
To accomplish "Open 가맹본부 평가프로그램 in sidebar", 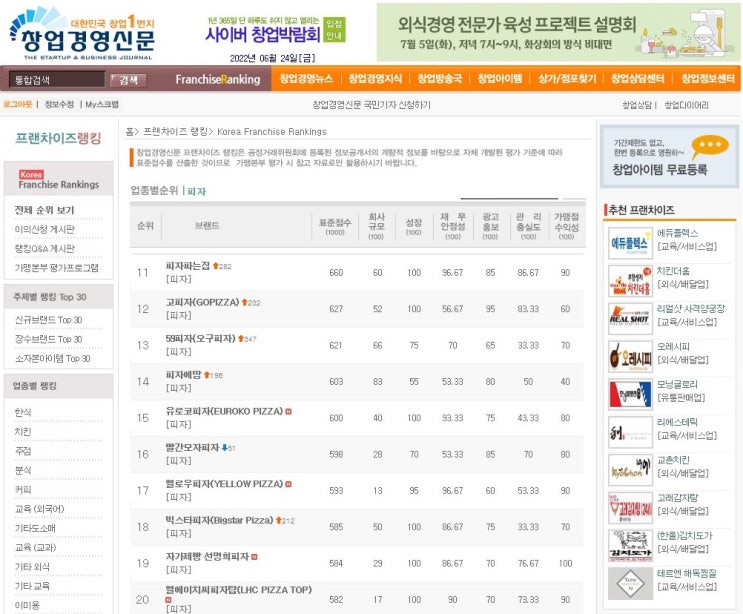I will click(x=56, y=268).
